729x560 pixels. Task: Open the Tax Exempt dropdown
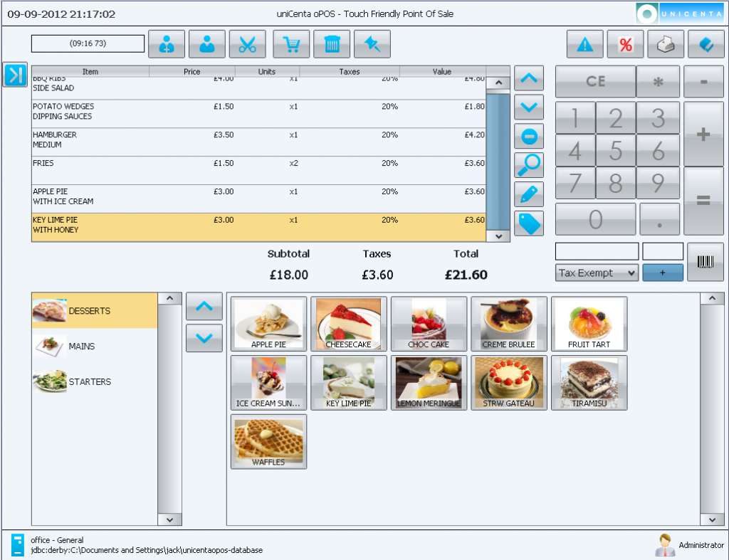(597, 273)
